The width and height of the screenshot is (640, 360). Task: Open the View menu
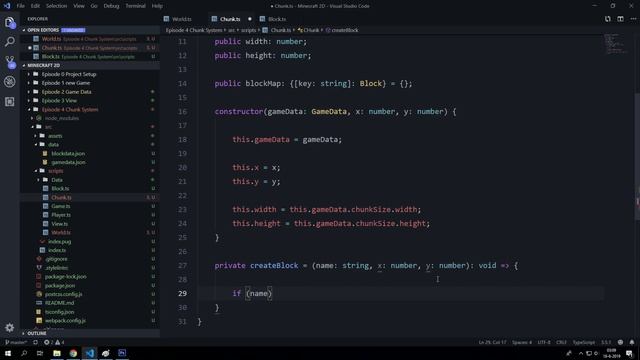tap(79, 6)
